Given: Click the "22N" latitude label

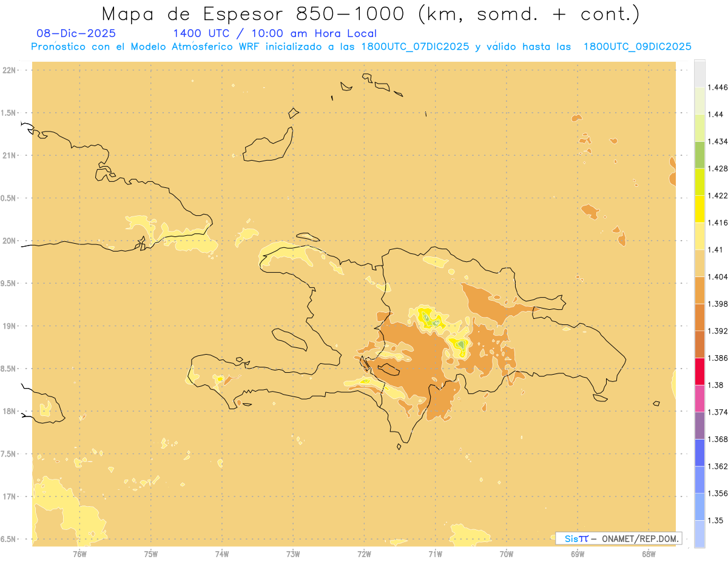Looking at the screenshot, I should [9, 70].
